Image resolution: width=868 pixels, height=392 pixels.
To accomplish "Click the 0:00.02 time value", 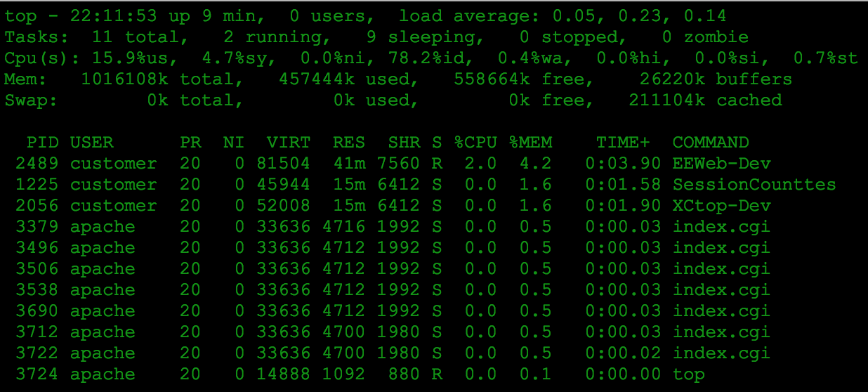I will coord(623,353).
